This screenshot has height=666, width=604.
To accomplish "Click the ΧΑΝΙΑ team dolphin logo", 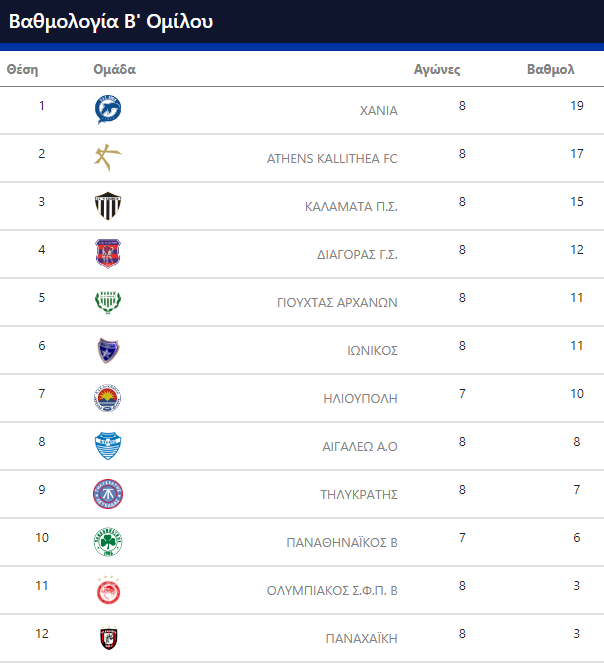I will click(x=108, y=110).
